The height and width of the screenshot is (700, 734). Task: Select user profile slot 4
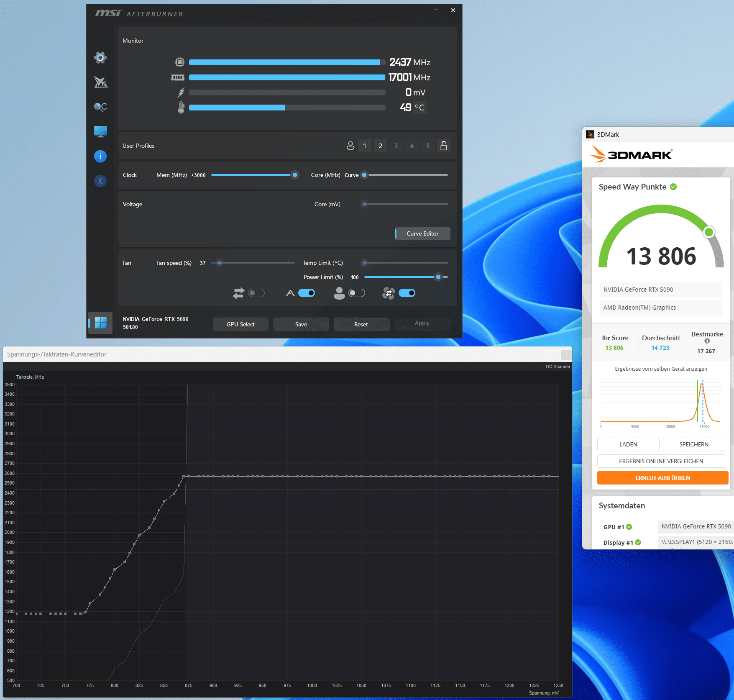(x=412, y=146)
